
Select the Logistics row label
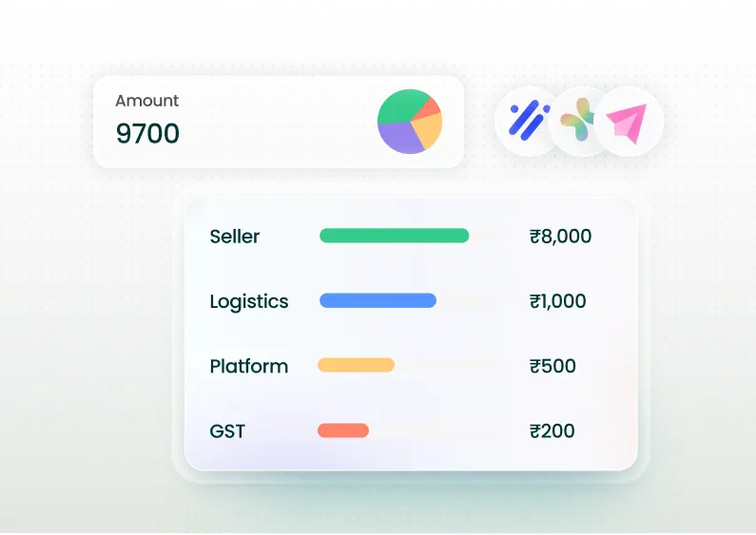(x=248, y=301)
